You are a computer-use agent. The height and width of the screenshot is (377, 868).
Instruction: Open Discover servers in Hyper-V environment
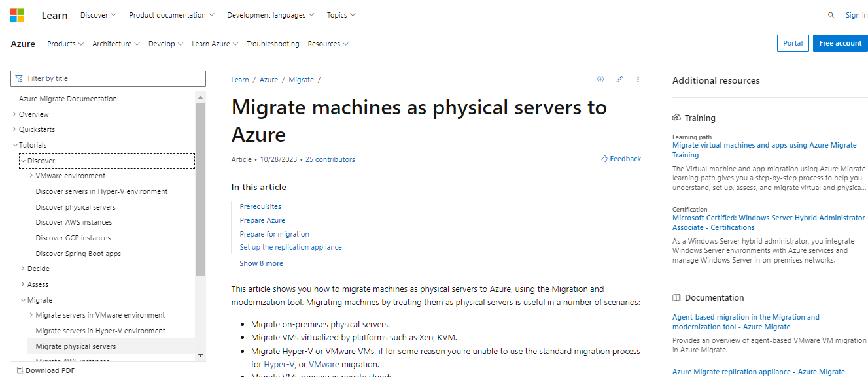pyautogui.click(x=101, y=191)
